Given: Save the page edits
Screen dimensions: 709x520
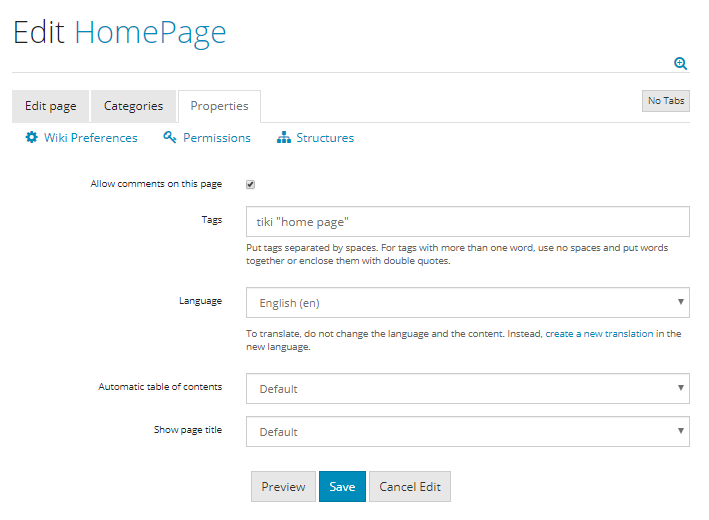Looking at the screenshot, I should click(342, 486).
